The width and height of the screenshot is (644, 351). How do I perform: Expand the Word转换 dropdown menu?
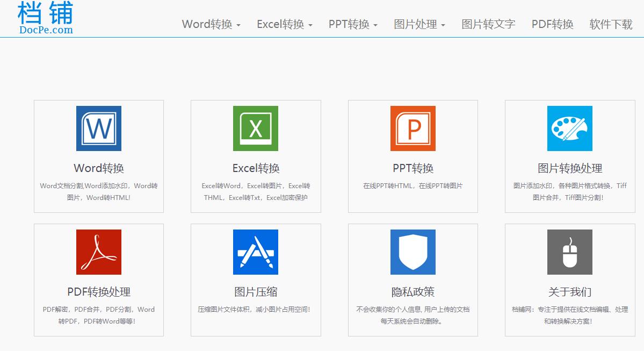click(211, 24)
